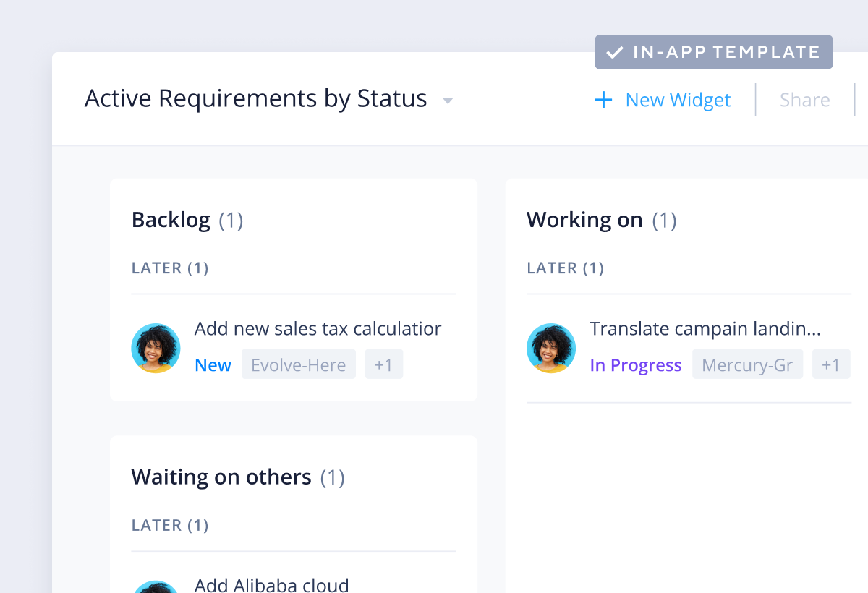868x593 pixels.
Task: Click the checkmark icon in In-App Template badge
Action: click(615, 52)
